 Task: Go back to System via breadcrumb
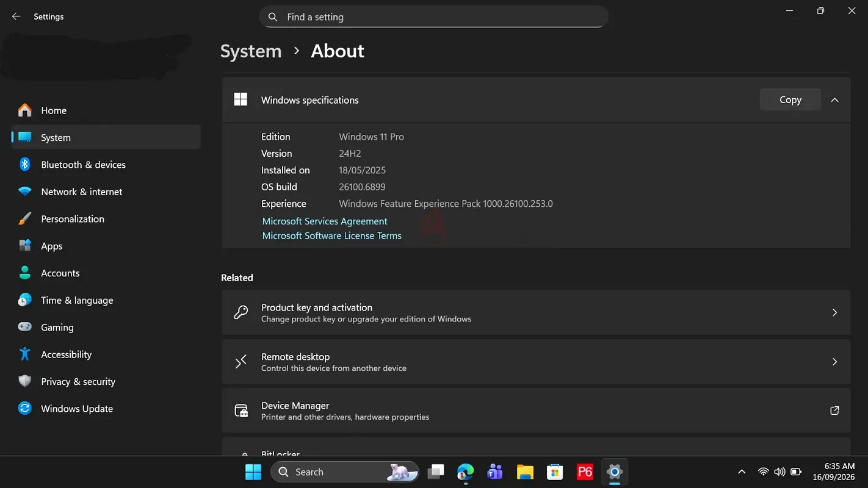point(251,51)
